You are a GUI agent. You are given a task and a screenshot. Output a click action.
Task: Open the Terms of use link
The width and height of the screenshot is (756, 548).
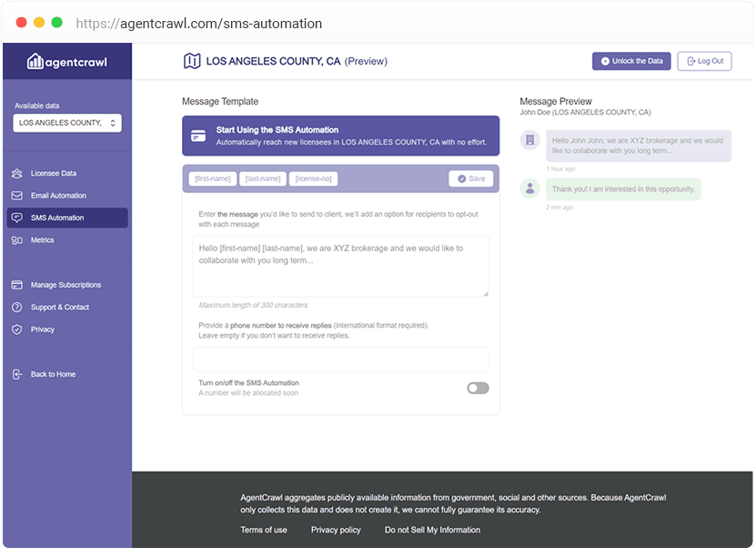point(264,530)
